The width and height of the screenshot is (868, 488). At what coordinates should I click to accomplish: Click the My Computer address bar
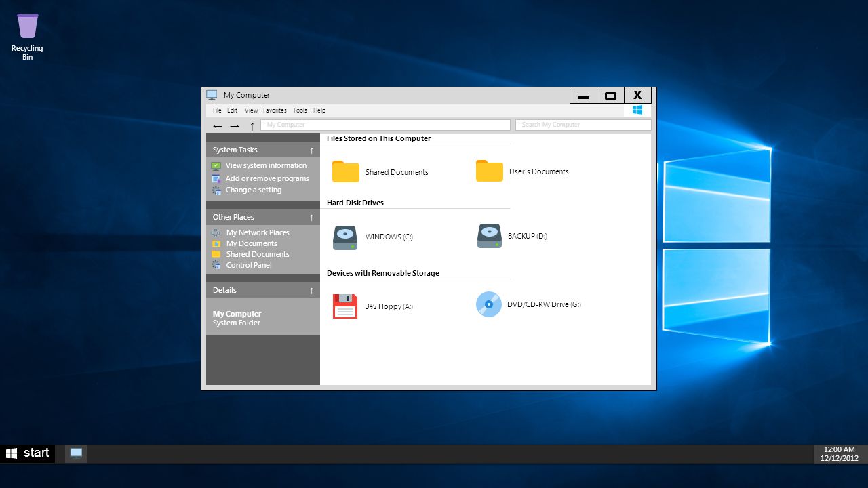tap(385, 125)
